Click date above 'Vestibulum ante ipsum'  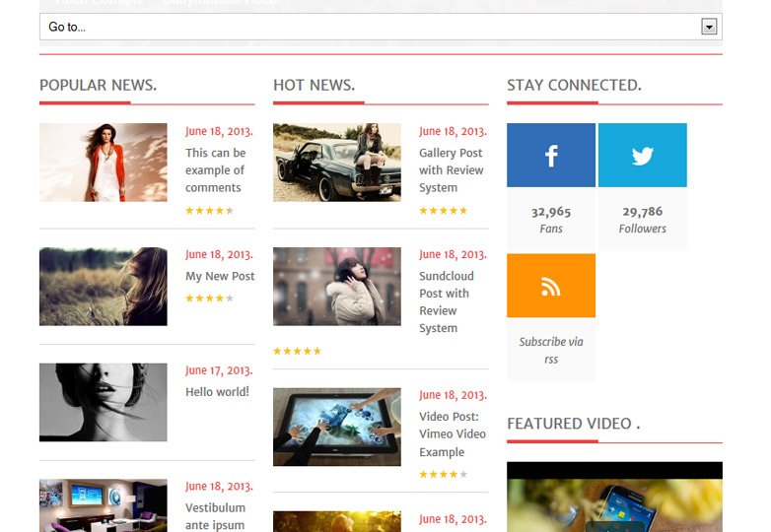pos(219,487)
